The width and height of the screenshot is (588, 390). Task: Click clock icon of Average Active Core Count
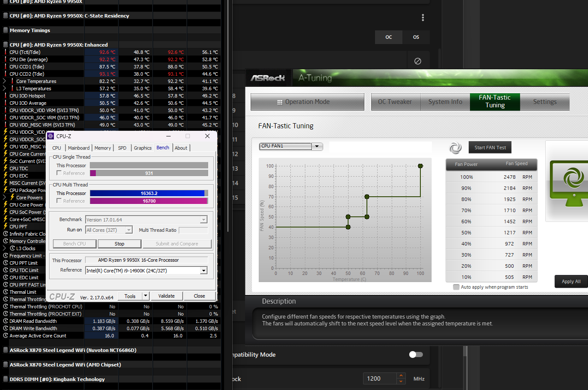[6, 336]
